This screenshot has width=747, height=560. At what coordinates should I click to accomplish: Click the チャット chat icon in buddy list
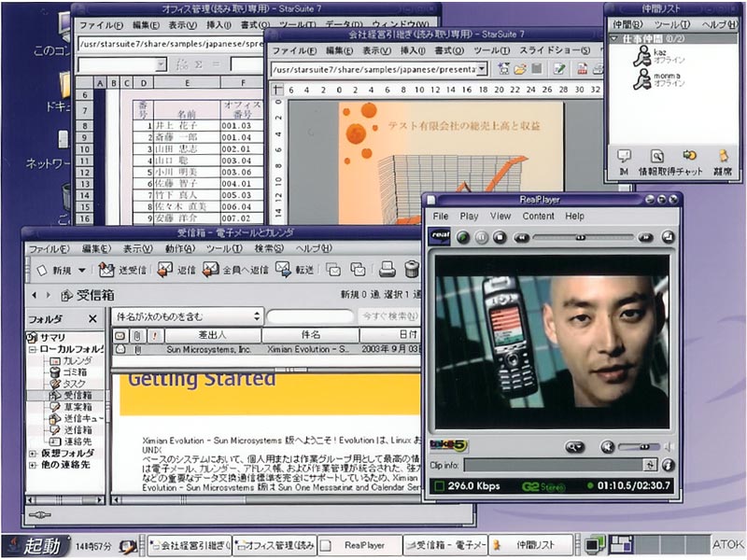(x=689, y=156)
